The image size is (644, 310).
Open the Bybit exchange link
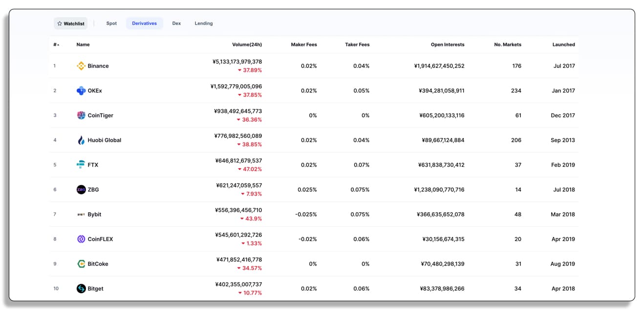94,215
